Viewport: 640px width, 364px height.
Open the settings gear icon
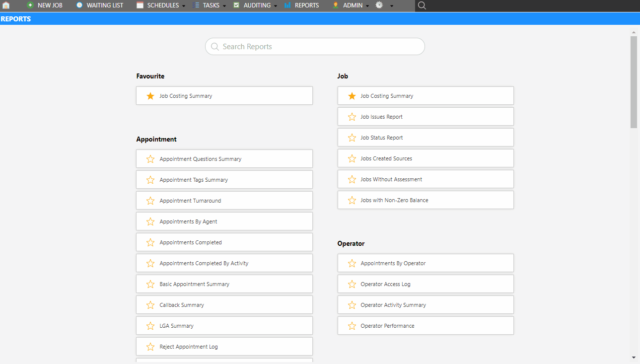[x=379, y=5]
